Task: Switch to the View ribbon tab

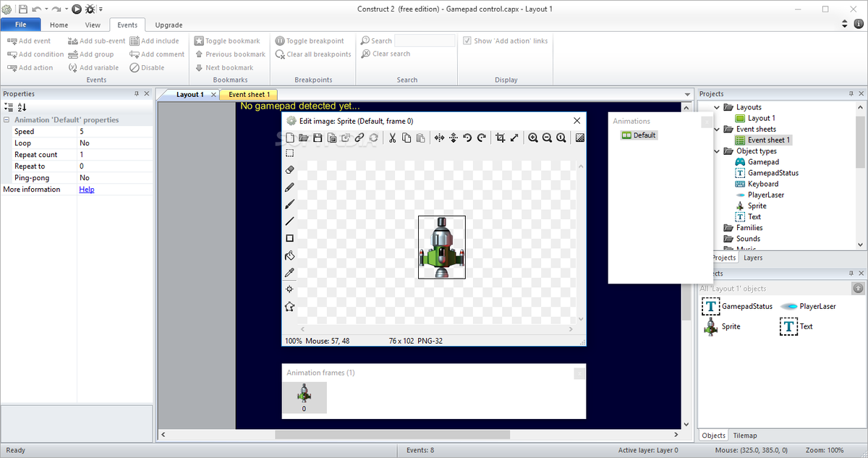Action: 93,25
